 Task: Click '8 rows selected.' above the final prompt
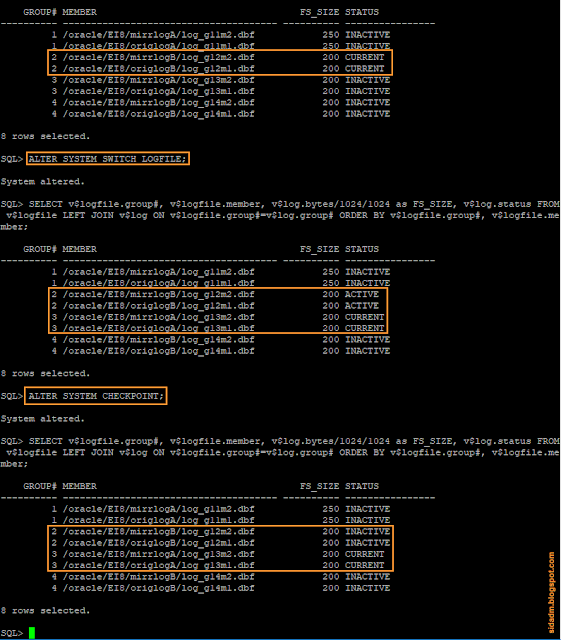(x=45, y=611)
